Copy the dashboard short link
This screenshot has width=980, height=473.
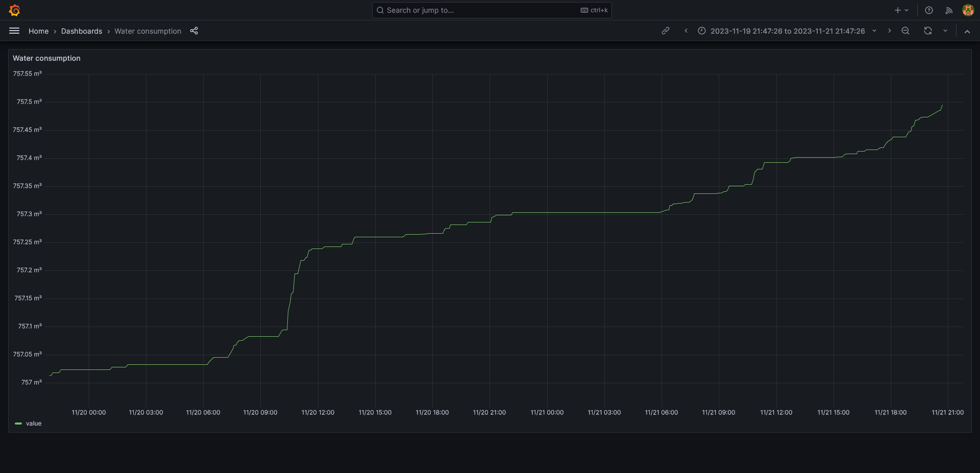coord(666,31)
